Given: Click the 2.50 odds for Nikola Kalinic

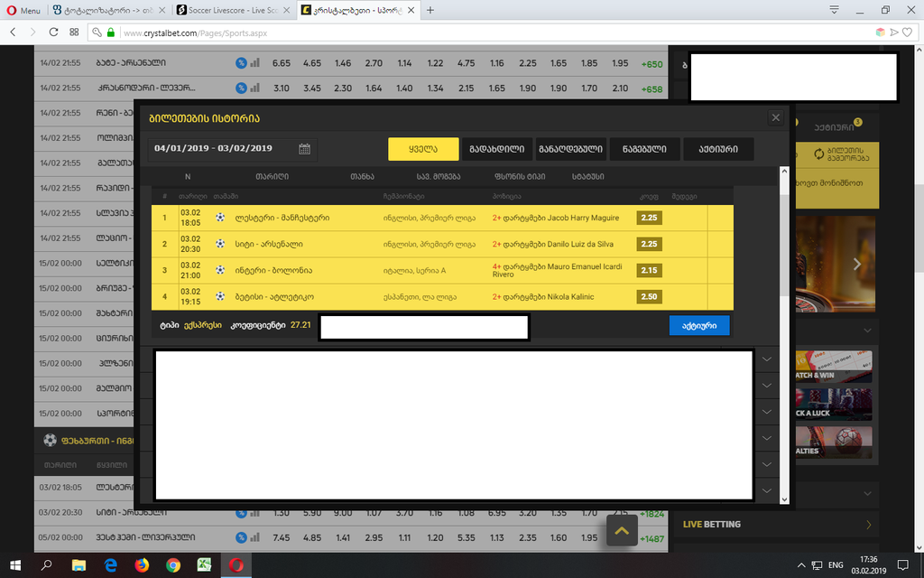Looking at the screenshot, I should [649, 296].
